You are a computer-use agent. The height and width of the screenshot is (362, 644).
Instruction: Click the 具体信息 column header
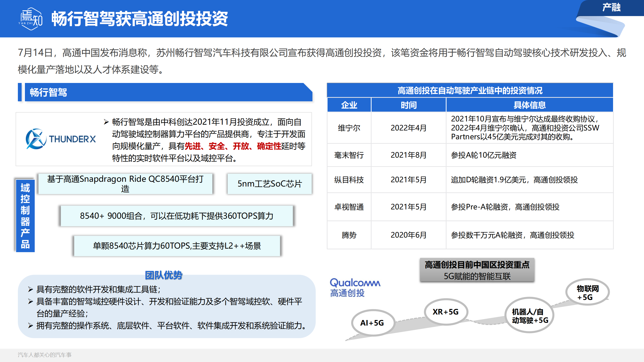click(530, 105)
